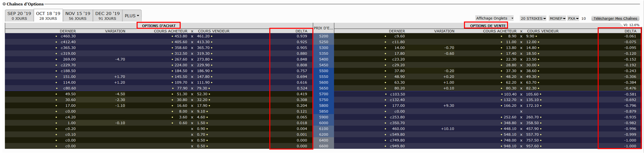Click calls VARIATION column header

(115, 31)
